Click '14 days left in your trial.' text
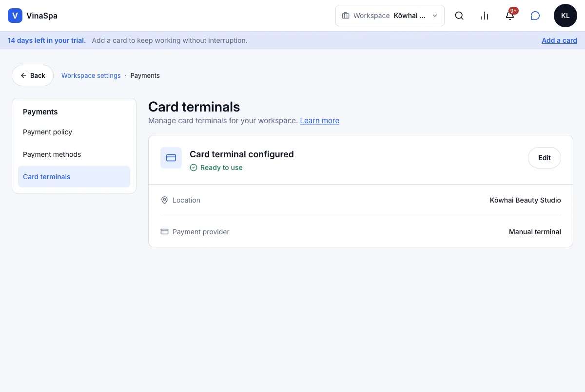The height and width of the screenshot is (392, 585). pos(47,40)
